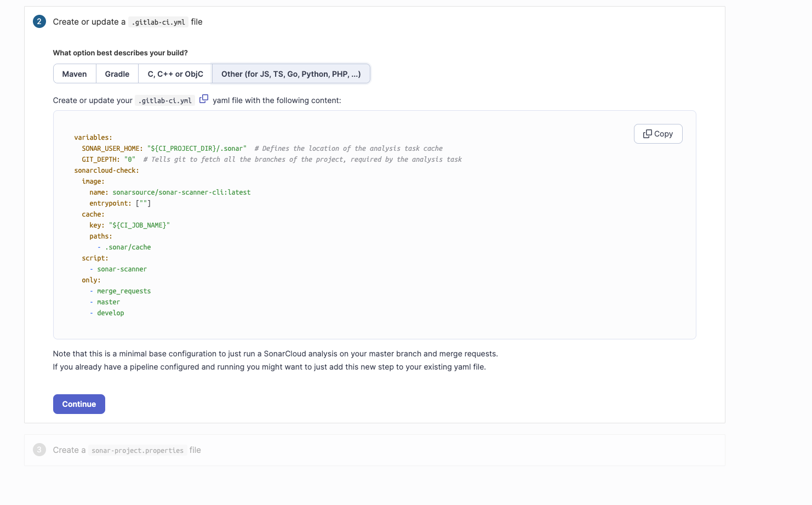Click the greyed step 3 number badge
Image resolution: width=812 pixels, height=505 pixels.
[x=39, y=450]
